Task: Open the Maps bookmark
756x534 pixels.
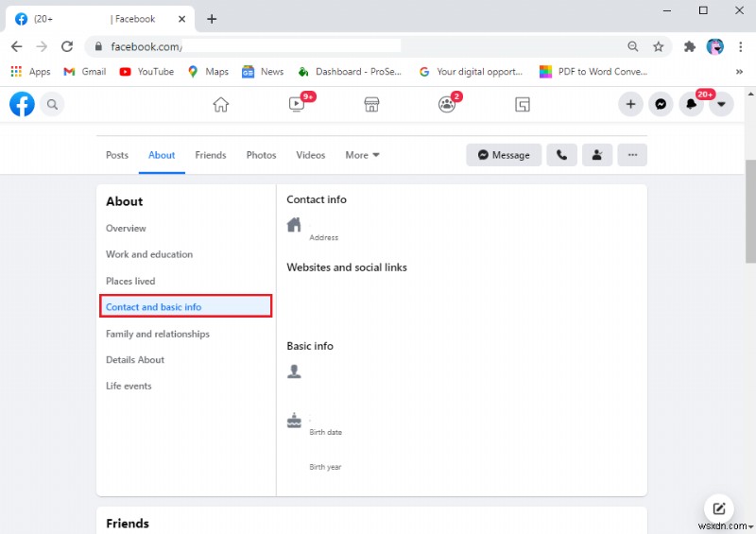Action: coord(208,72)
